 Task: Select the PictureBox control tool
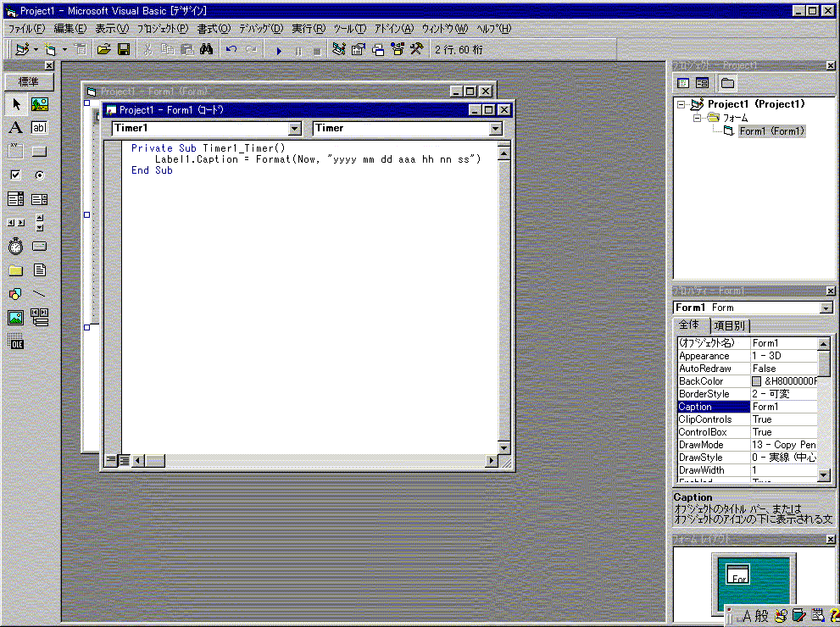pos(40,104)
